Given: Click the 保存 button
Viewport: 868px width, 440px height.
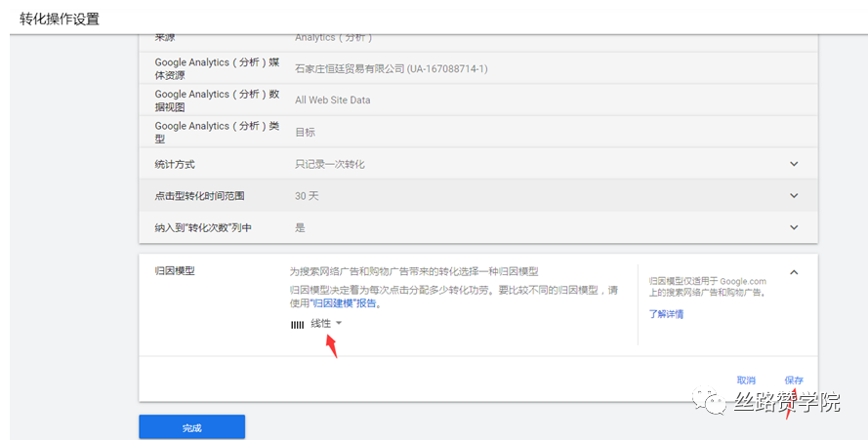Looking at the screenshot, I should [x=793, y=380].
